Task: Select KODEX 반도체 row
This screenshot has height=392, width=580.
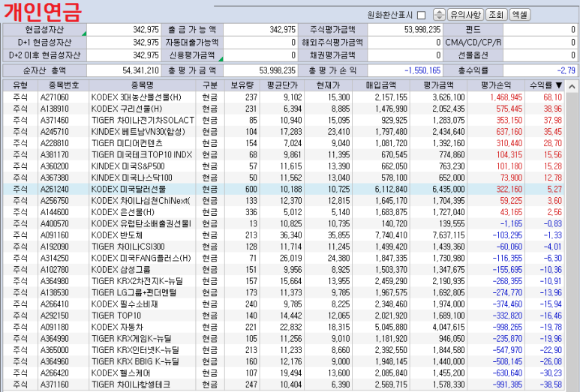Action: tap(284, 235)
